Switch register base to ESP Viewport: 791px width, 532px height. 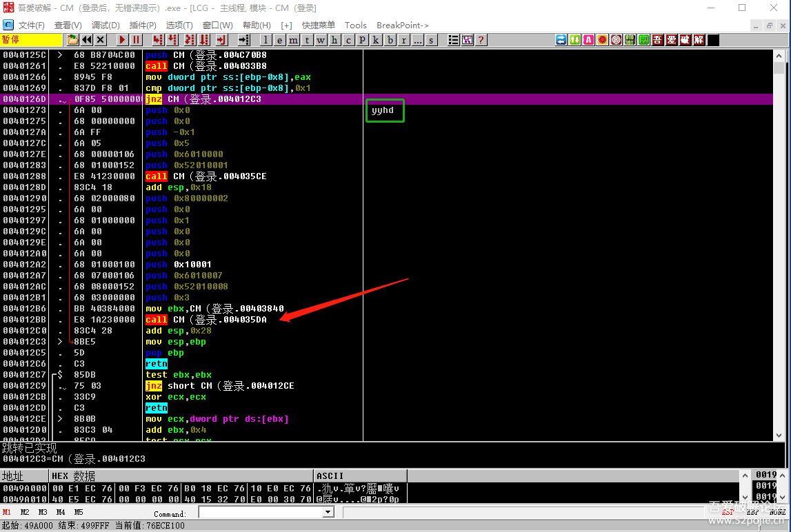tap(728, 512)
